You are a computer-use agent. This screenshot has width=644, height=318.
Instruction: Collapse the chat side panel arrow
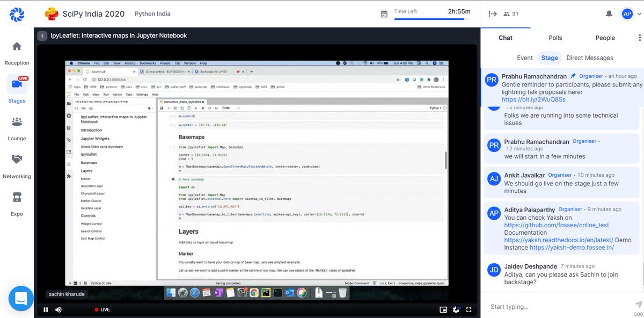point(493,14)
